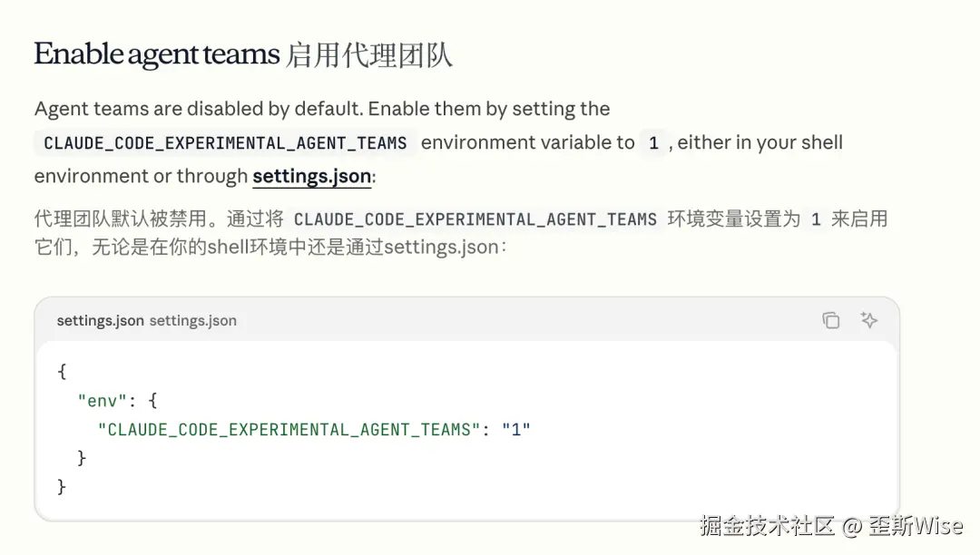Viewport: 980px width, 555px height.
Task: Click the sentence "Agent teams are disabled by default"
Action: pyautogui.click(x=199, y=109)
